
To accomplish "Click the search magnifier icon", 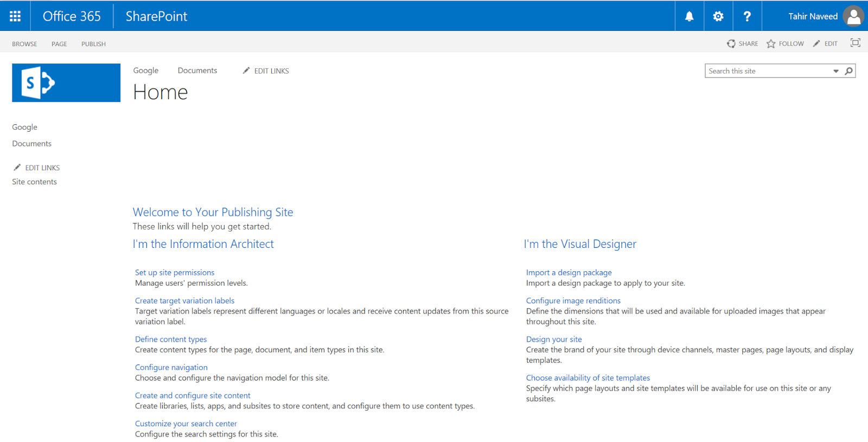I will pos(849,71).
